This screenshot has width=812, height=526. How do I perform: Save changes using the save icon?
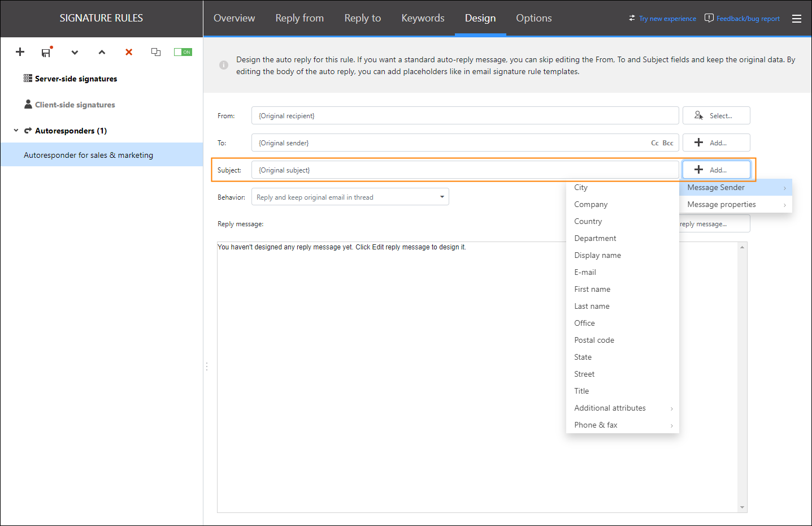pyautogui.click(x=46, y=52)
